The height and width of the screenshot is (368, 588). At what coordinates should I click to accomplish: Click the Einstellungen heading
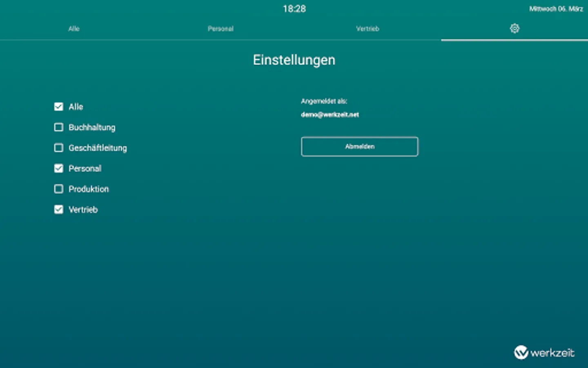(x=294, y=60)
